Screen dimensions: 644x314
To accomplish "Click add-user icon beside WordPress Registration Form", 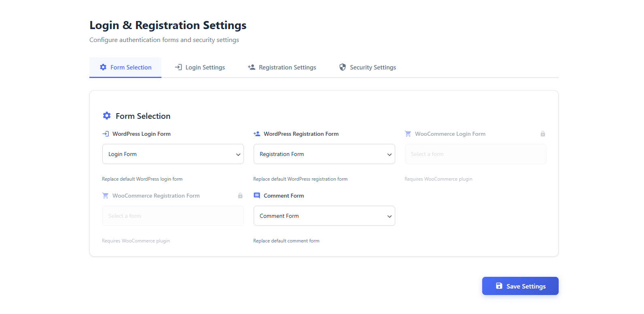I will (x=257, y=134).
